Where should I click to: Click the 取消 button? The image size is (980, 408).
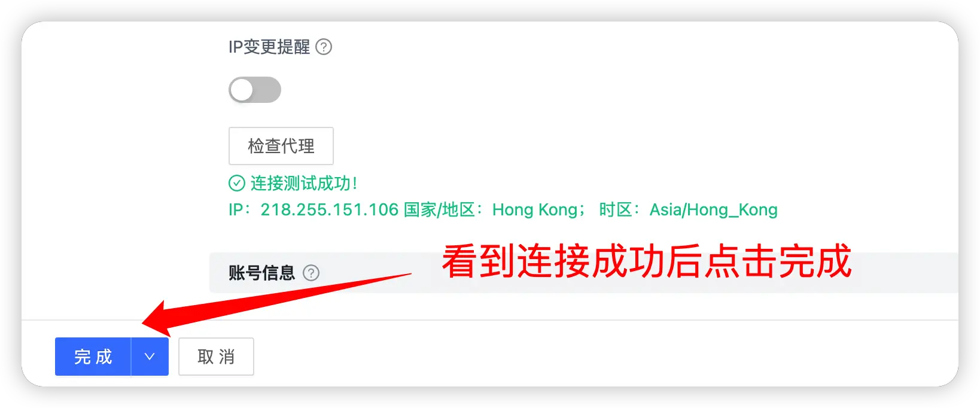coord(216,357)
